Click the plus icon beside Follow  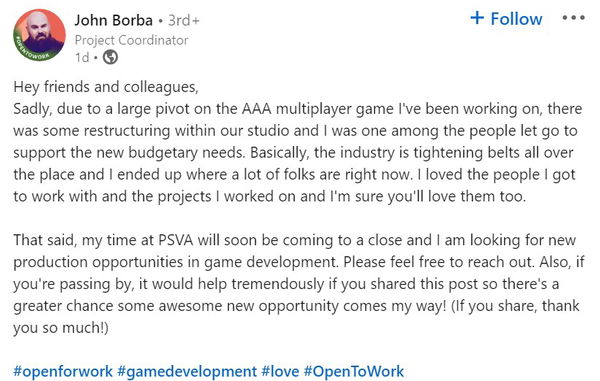477,18
